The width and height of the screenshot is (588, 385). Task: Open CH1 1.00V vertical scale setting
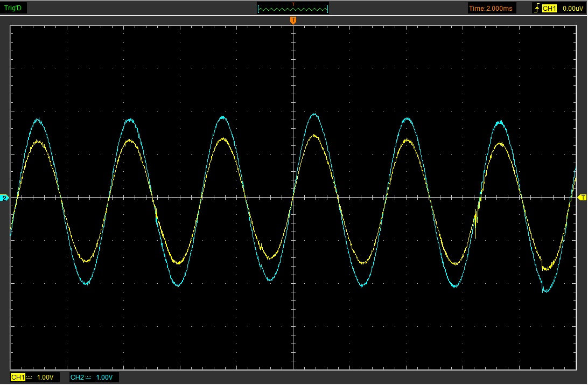45,377
